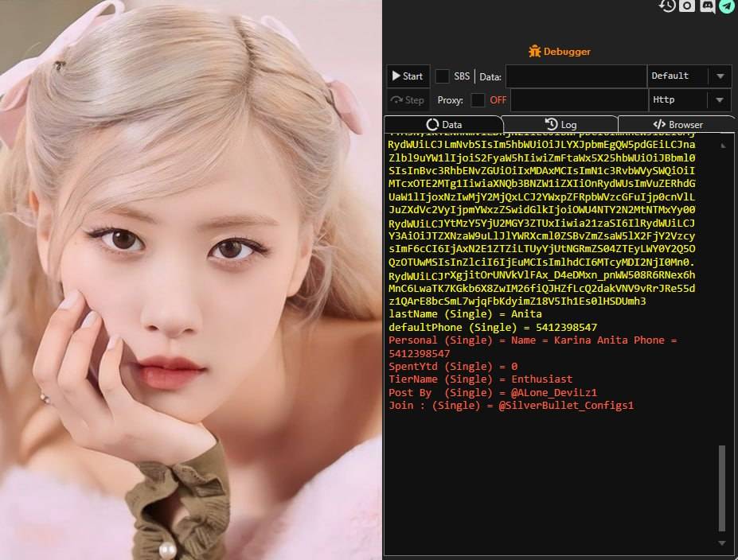Screen dimensions: 738x560
Task: Open the history clock icon
Action: click(667, 6)
